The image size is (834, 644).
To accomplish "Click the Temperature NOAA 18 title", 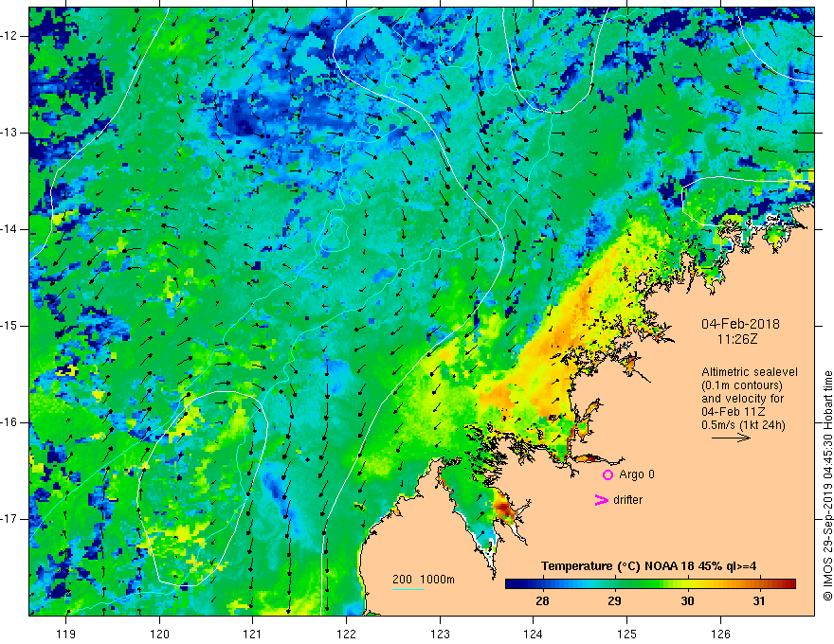I will (648, 566).
